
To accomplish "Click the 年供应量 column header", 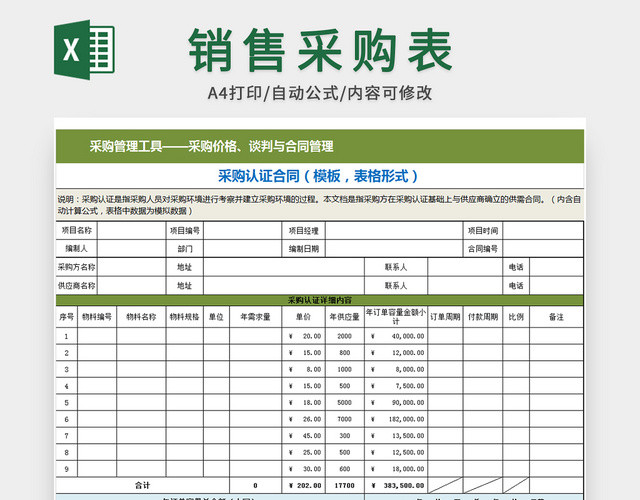I will pyautogui.click(x=344, y=317).
